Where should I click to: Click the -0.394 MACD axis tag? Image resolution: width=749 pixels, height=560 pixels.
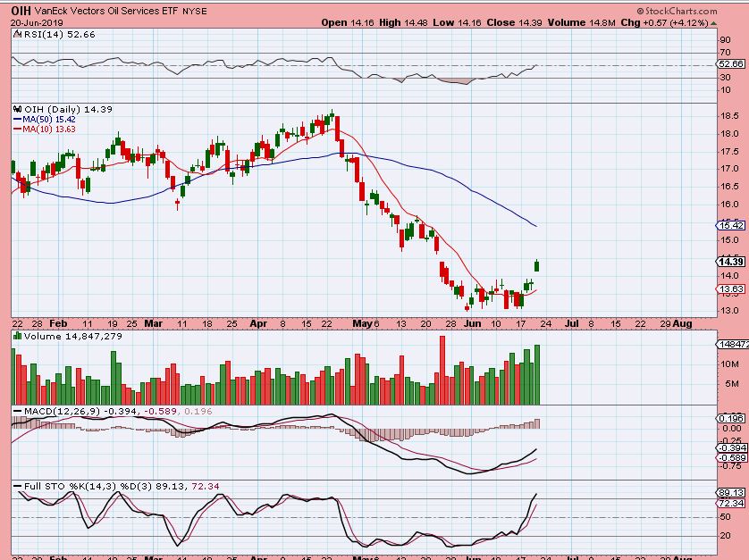coord(731,447)
